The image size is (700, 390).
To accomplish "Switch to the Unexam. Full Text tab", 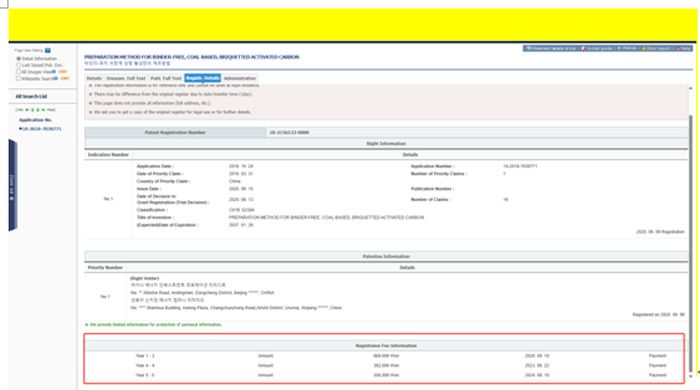I will pyautogui.click(x=126, y=78).
